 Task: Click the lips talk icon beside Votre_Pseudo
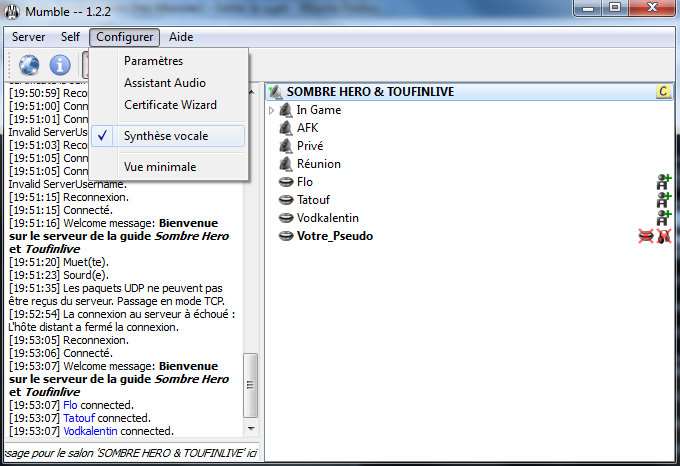[x=286, y=236]
